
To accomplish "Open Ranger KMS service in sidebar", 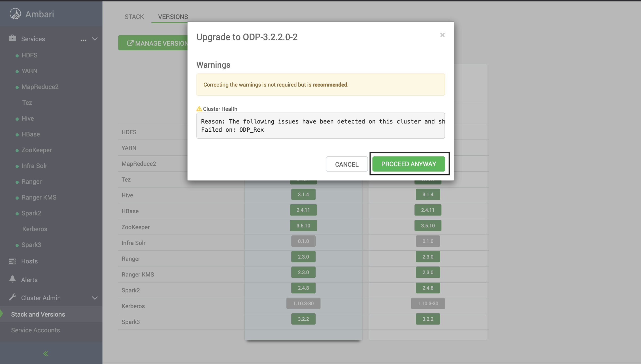I will click(39, 197).
